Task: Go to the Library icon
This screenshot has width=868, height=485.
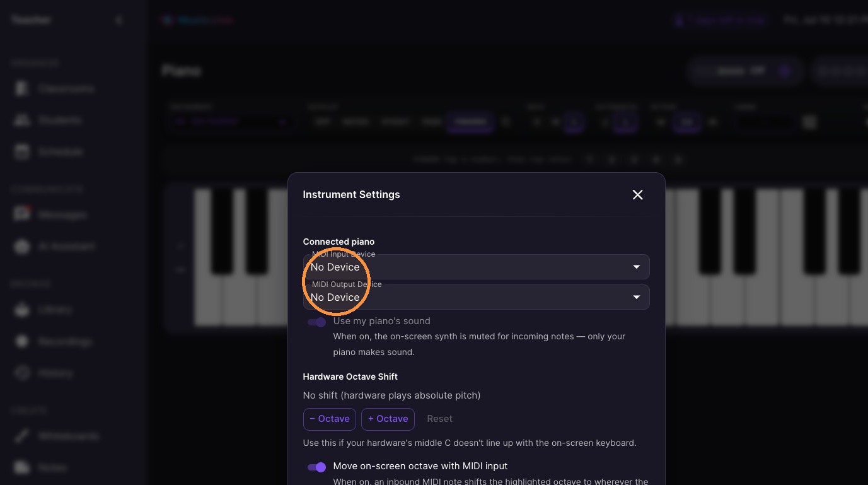Action: (22, 310)
